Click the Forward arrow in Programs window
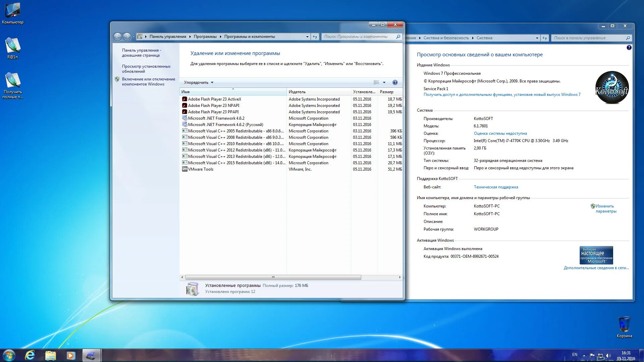Screen dimensions: 644x362 (x=127, y=37)
